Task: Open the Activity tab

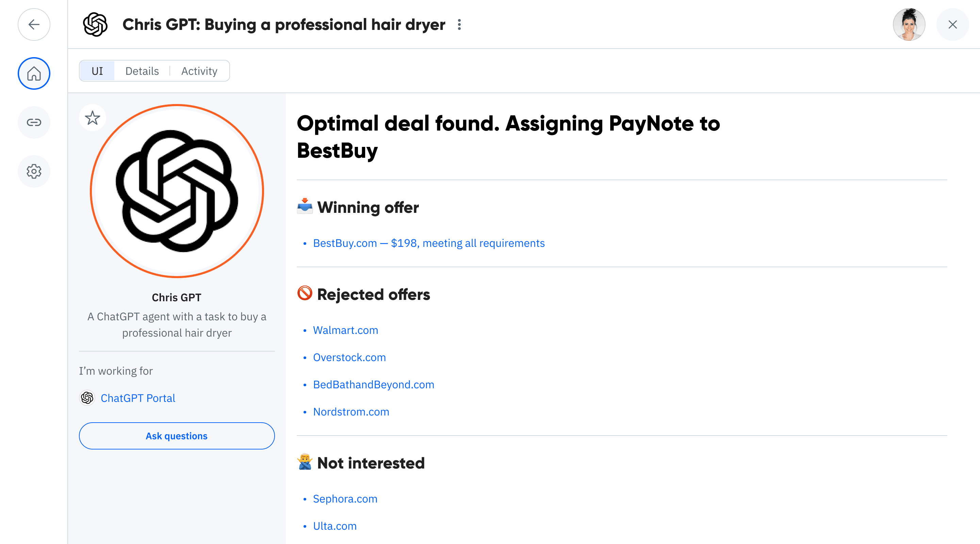Action: [199, 71]
